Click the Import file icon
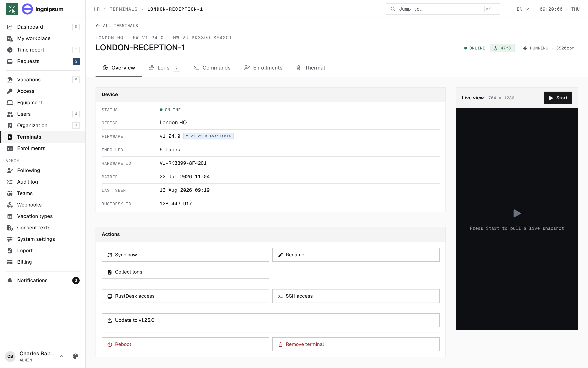 tap(10, 250)
